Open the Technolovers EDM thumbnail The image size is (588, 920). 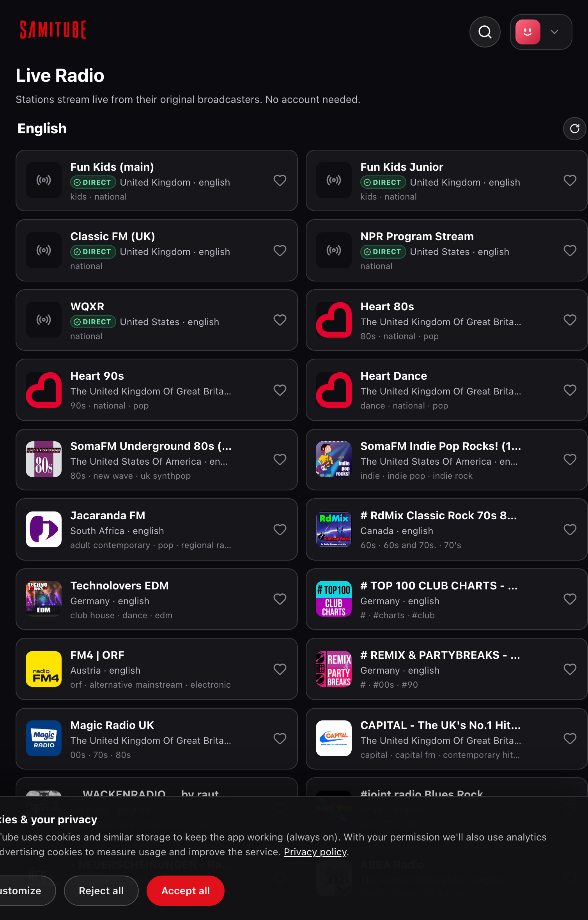44,599
